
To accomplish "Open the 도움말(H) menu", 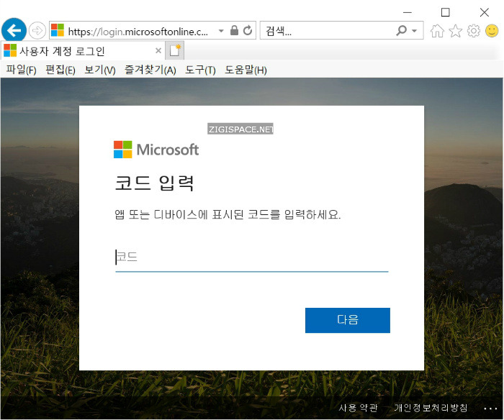I will point(246,70).
